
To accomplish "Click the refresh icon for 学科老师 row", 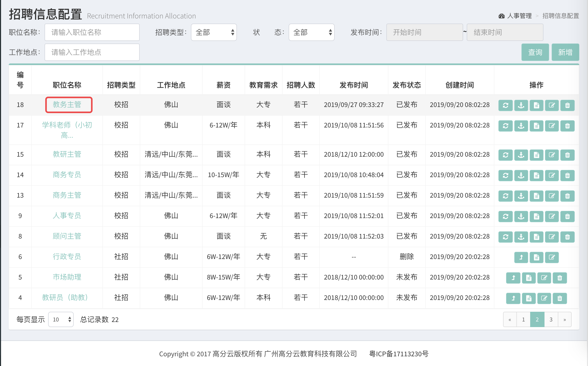I will (x=505, y=126).
